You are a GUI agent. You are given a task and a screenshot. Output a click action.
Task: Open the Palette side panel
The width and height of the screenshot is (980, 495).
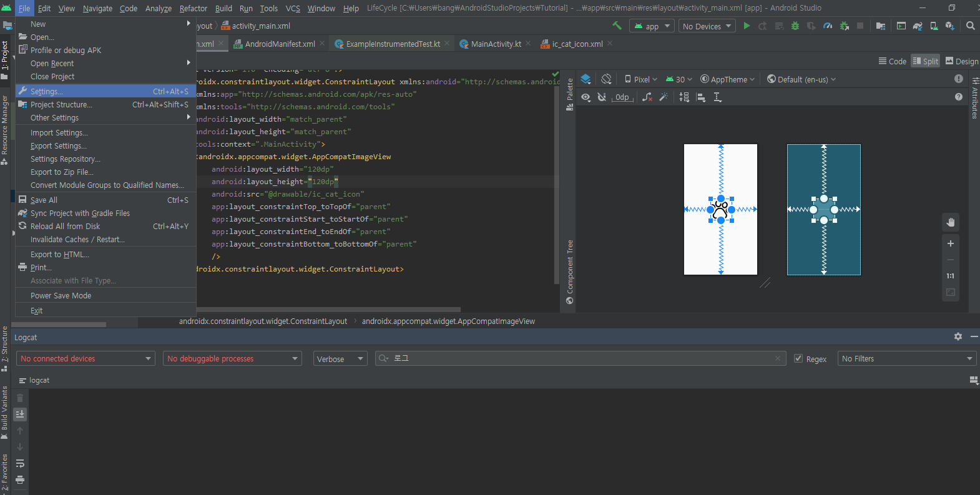click(x=569, y=95)
